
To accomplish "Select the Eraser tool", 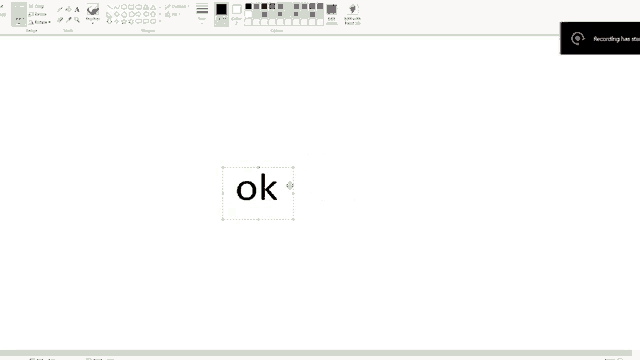I will point(60,20).
